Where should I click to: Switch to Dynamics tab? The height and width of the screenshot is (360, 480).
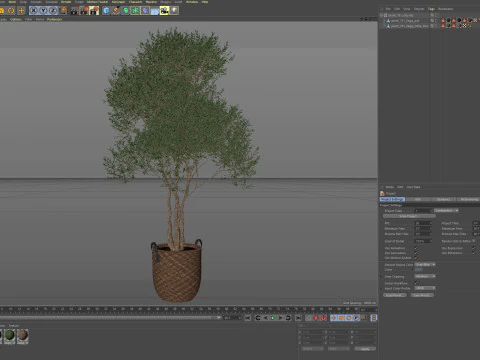point(443,199)
